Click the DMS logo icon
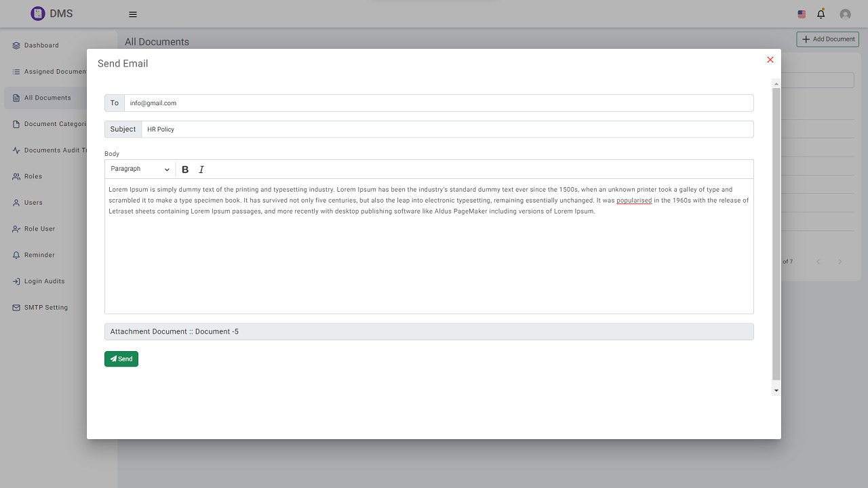Viewport: 868px width, 488px height. click(x=38, y=14)
